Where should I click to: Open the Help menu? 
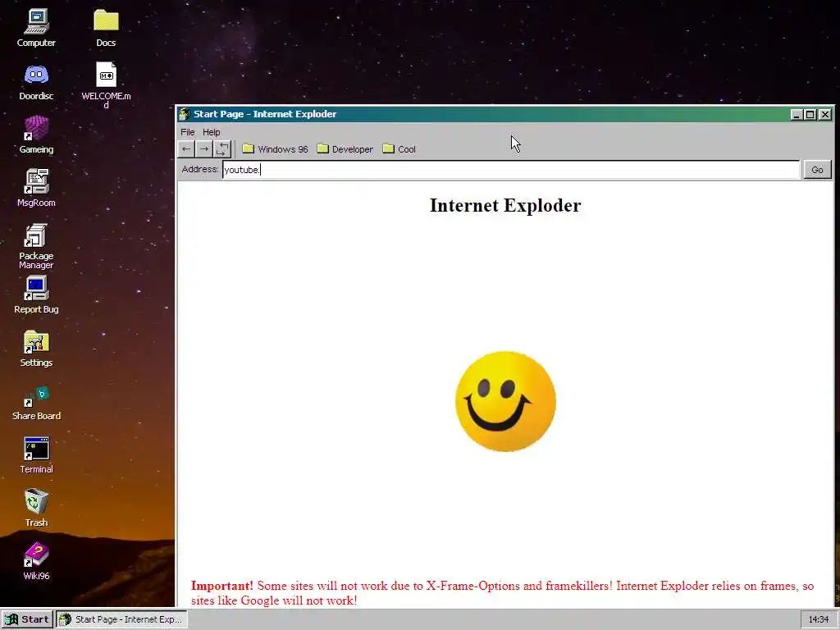coord(211,132)
